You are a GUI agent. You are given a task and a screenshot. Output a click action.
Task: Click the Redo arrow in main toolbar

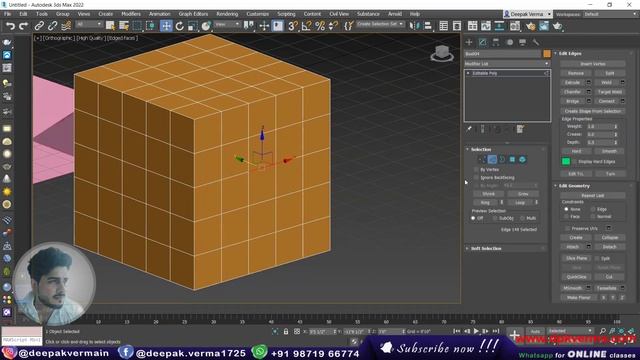point(24,26)
